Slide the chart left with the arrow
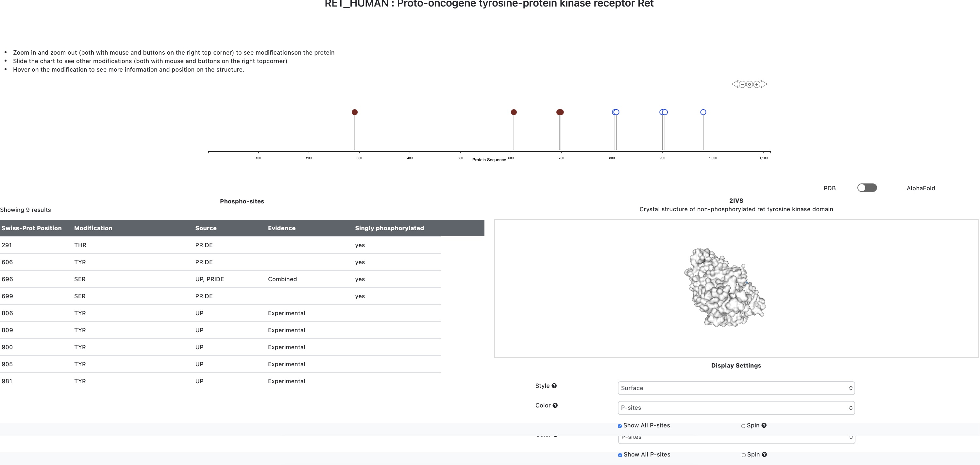Screen dimensions: 980x465 click(734, 84)
